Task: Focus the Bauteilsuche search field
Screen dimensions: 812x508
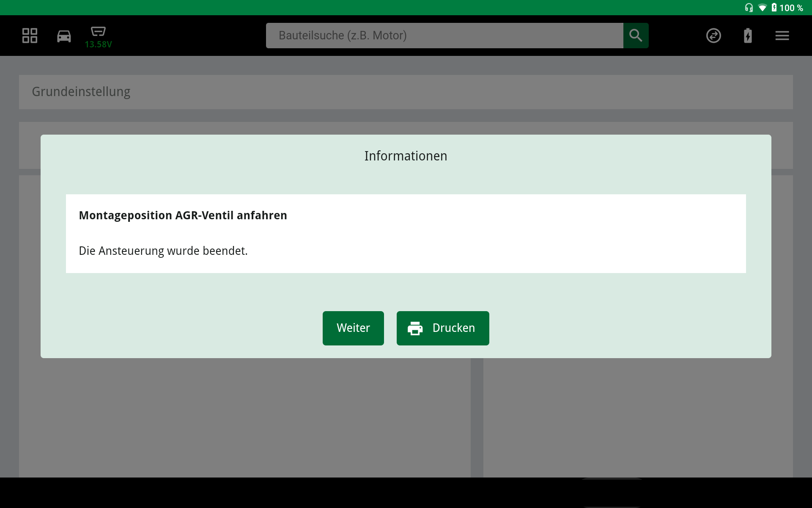Action: click(444, 36)
